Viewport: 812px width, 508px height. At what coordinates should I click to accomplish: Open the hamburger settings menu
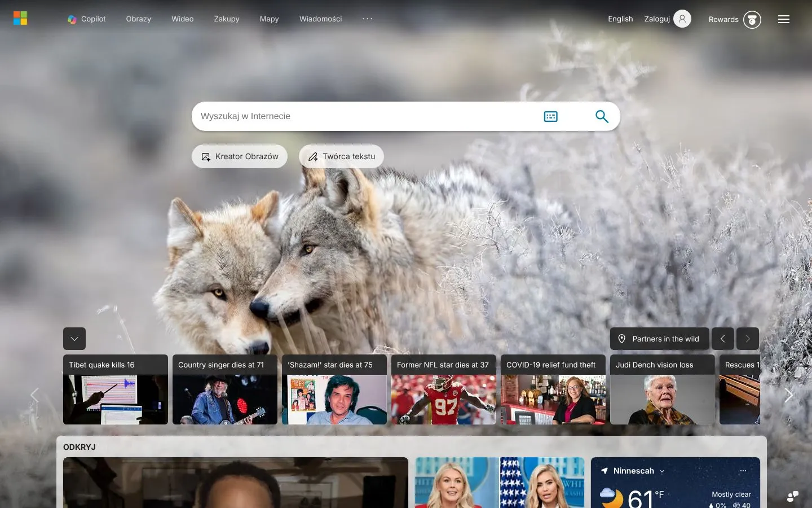784,19
